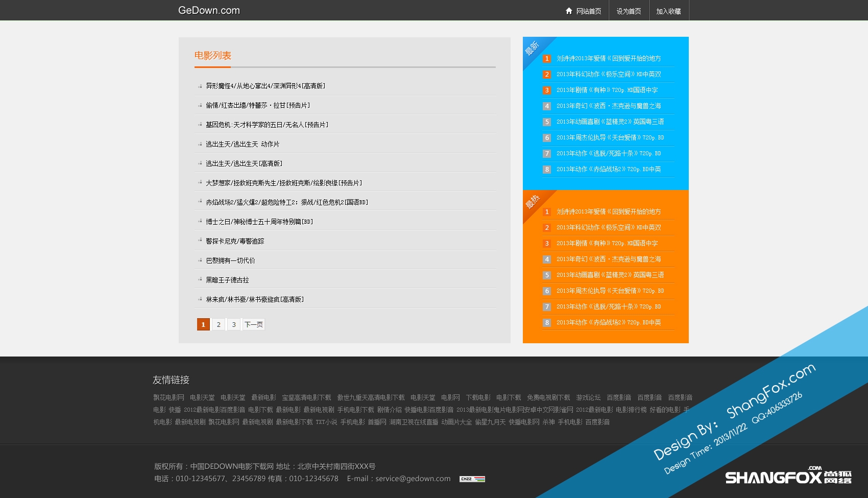
Task: Open the 网站首页 nav item
Action: coord(589,11)
